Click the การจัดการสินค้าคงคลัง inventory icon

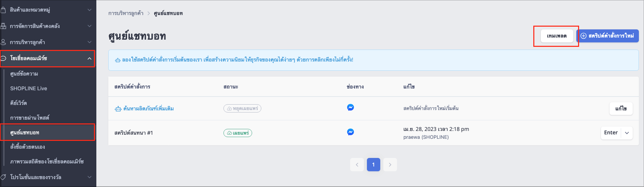click(x=3, y=26)
